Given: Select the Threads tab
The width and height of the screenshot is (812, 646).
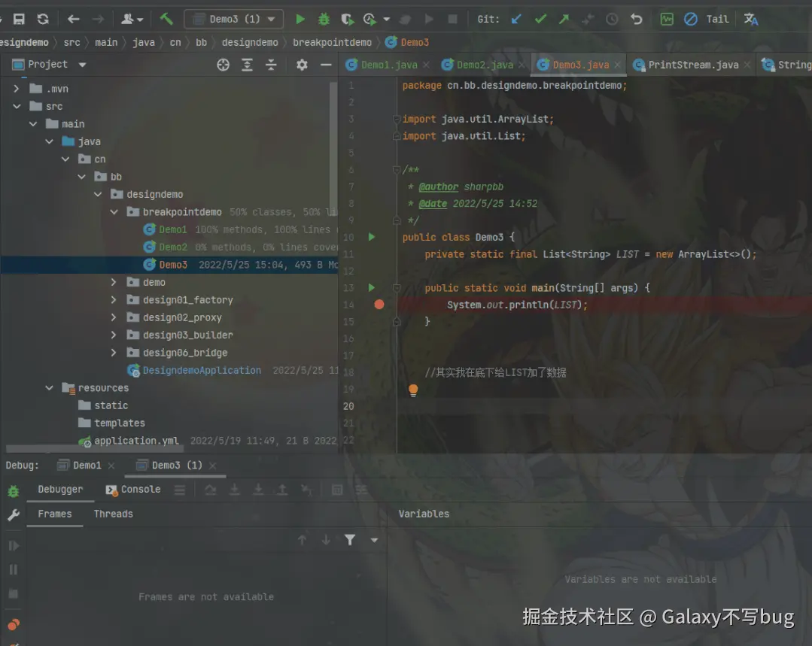Looking at the screenshot, I should (114, 514).
